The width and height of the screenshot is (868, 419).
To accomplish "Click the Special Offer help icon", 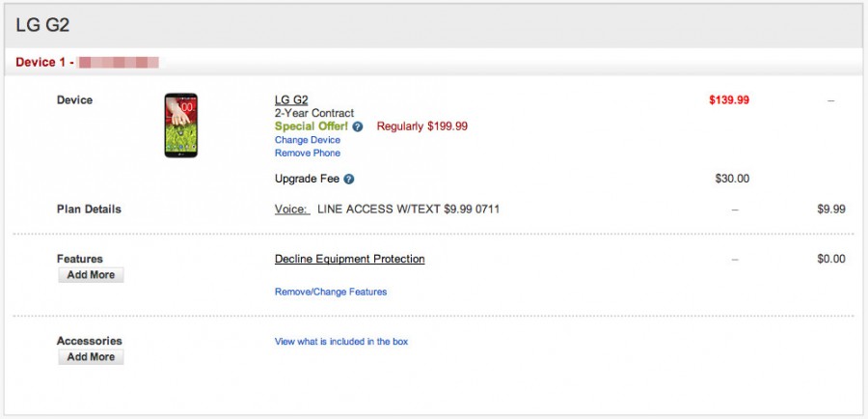I will click(357, 126).
